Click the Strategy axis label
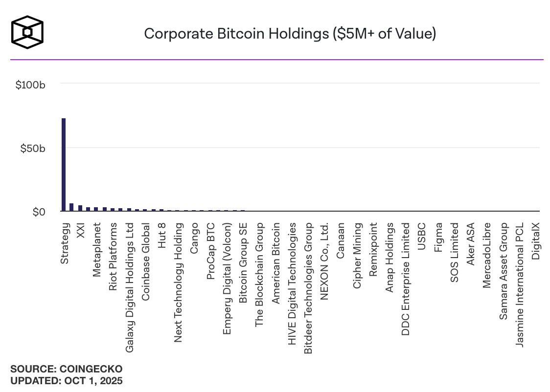550x392 pixels. tap(65, 243)
